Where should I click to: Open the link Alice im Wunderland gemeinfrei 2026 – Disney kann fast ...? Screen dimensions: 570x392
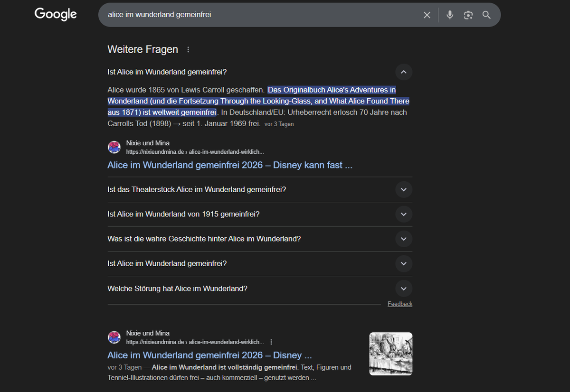pos(230,165)
